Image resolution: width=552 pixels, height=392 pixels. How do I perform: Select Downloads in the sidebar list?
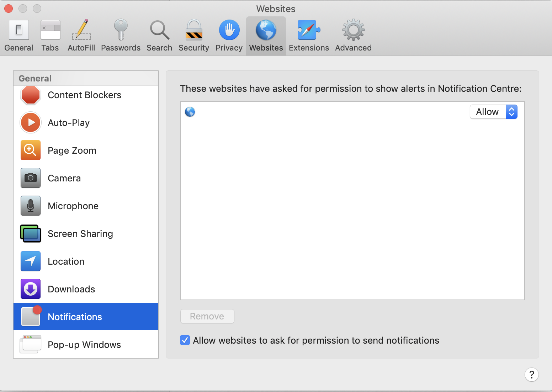pyautogui.click(x=71, y=289)
